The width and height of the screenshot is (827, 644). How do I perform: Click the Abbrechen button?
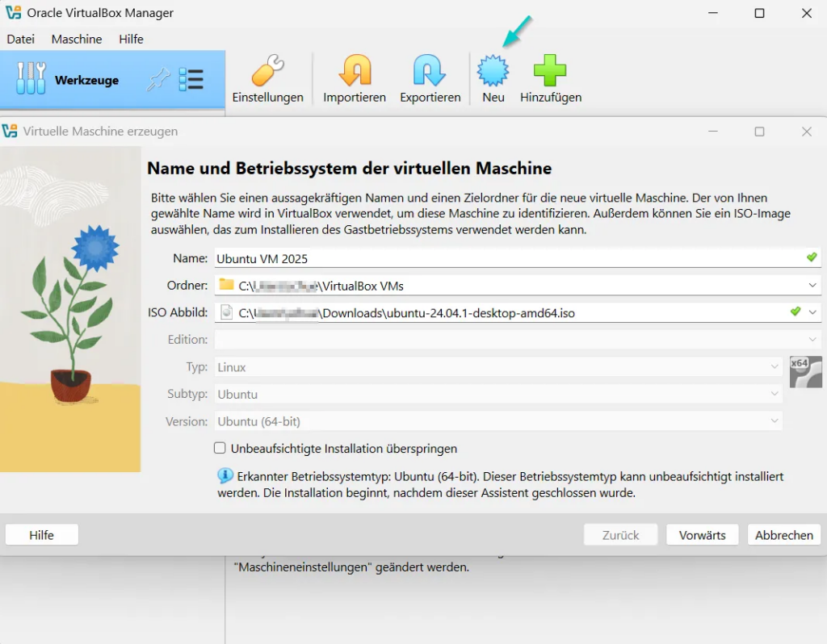[783, 535]
